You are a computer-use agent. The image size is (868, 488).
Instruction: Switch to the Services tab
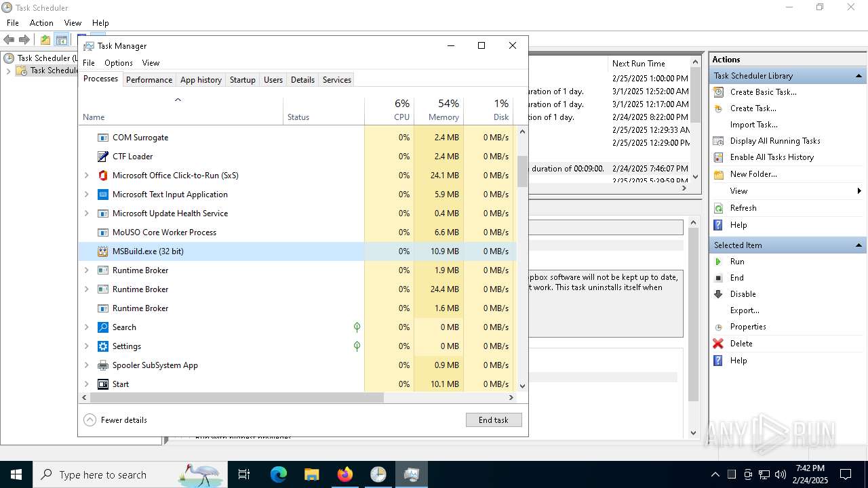coord(337,80)
